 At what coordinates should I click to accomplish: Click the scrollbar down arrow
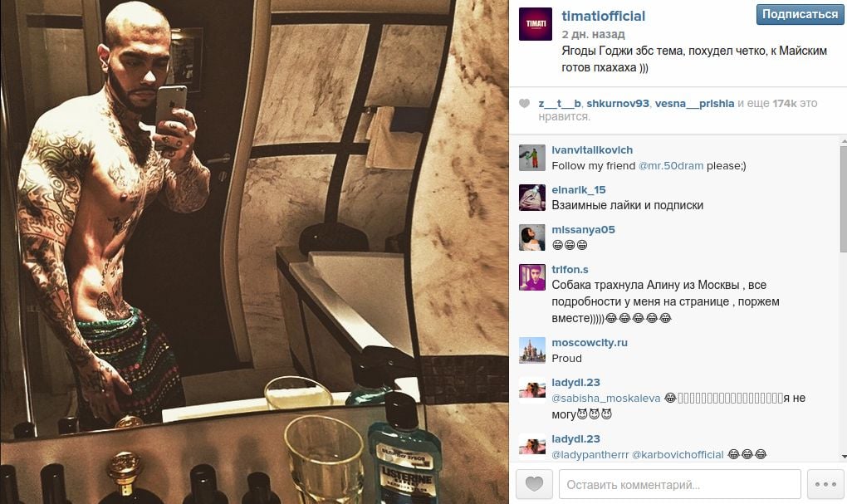[843, 457]
